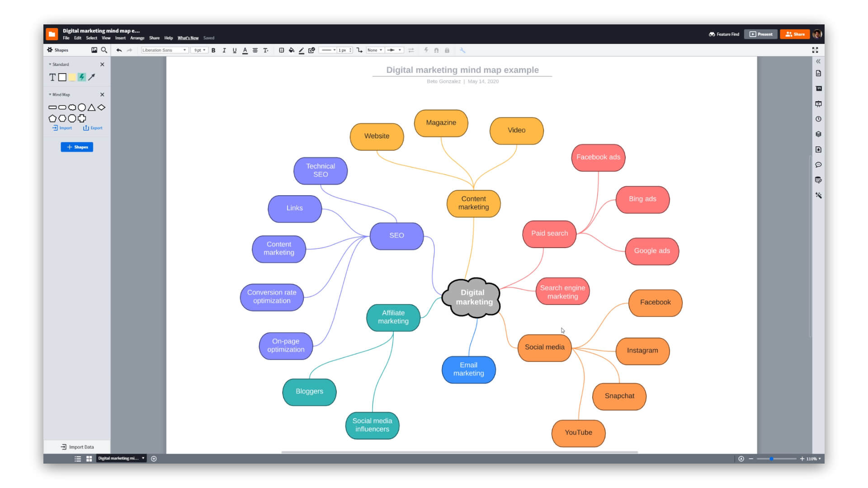Image resolution: width=868 pixels, height=488 pixels.
Task: Close the Mind Map panel
Action: click(x=102, y=94)
